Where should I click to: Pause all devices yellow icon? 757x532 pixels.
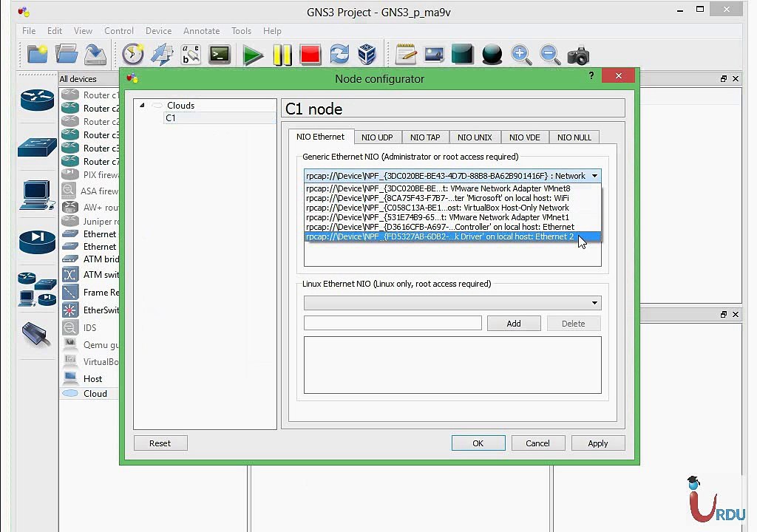pos(282,55)
